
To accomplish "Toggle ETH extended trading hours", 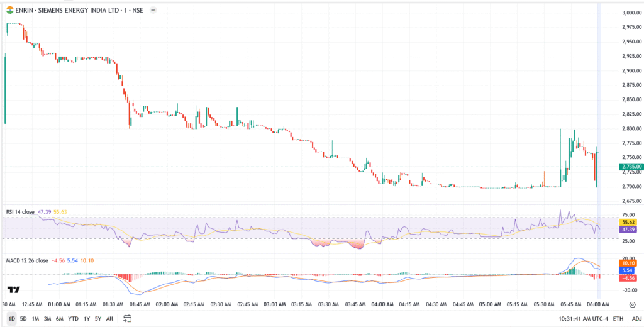I will 618,318.
